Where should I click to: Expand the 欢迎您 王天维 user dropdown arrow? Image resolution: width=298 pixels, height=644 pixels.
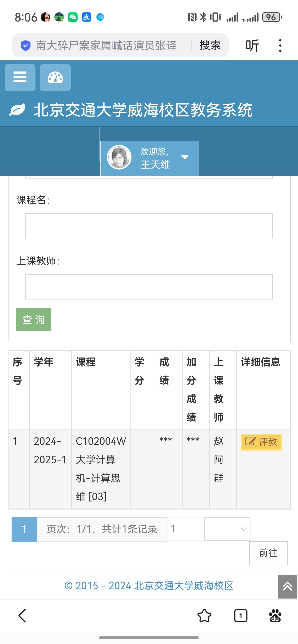point(185,157)
